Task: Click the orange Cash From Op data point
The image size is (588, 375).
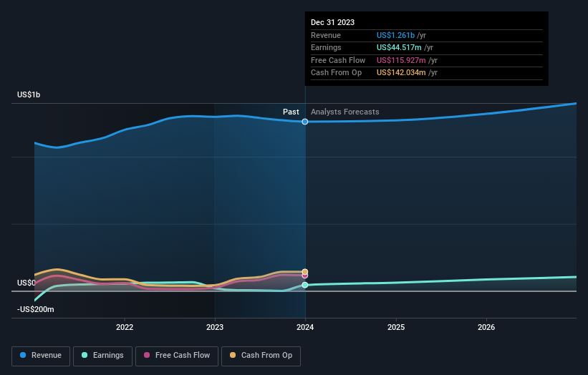Action: (305, 272)
